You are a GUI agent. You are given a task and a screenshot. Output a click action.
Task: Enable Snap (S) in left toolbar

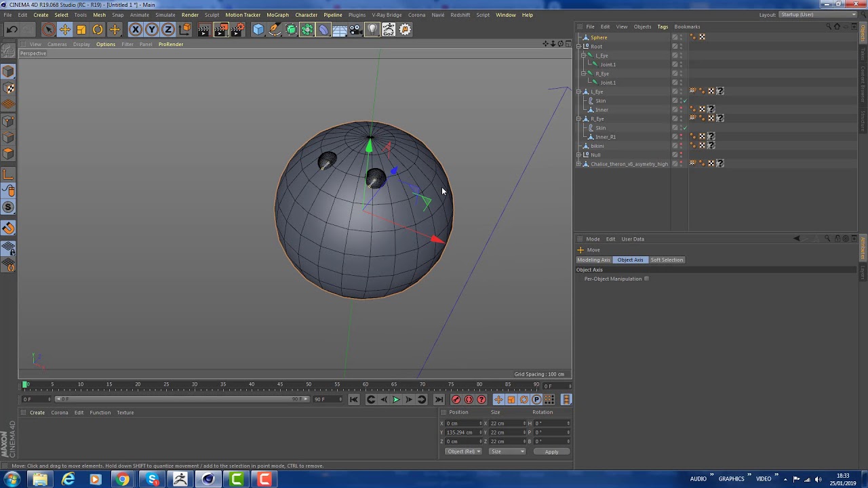pyautogui.click(x=8, y=207)
